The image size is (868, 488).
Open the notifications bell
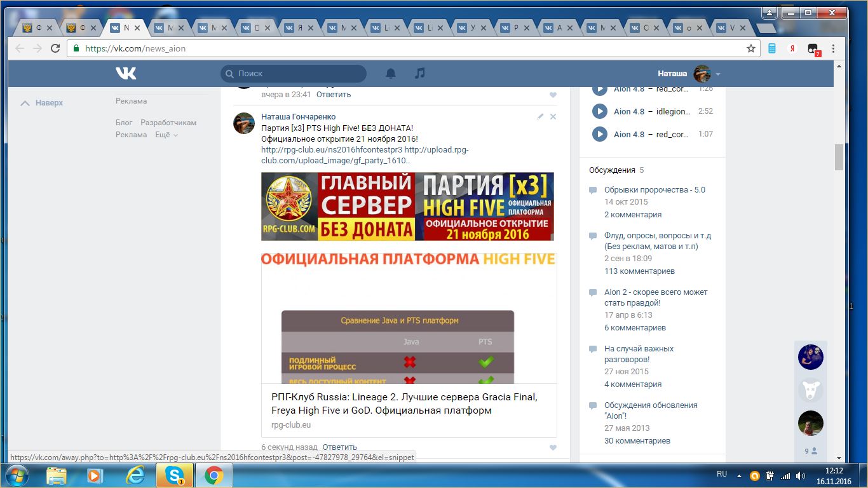pyautogui.click(x=391, y=74)
